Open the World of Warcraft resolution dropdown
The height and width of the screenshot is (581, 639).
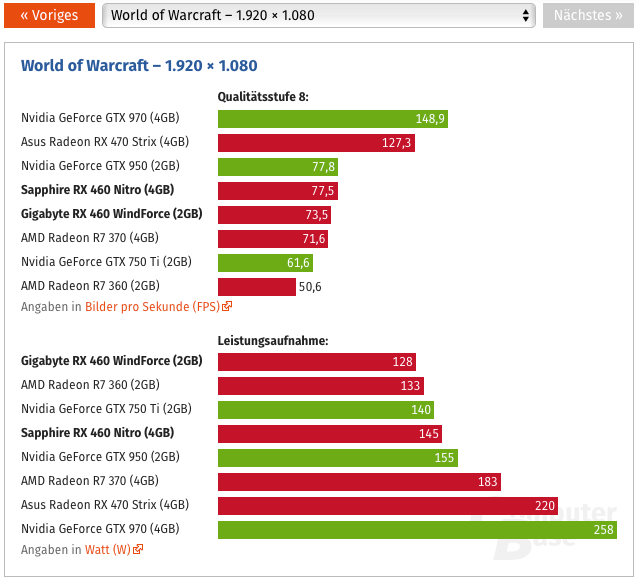319,15
